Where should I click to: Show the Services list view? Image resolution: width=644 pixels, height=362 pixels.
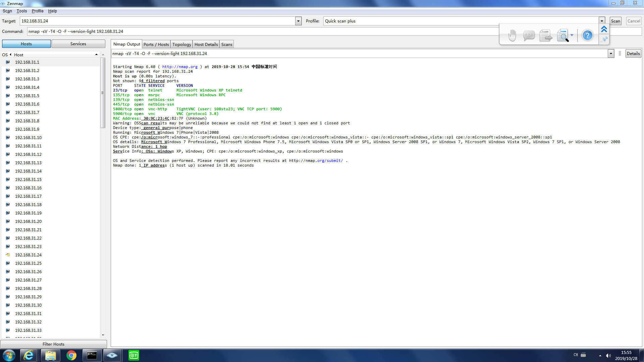[78, 44]
